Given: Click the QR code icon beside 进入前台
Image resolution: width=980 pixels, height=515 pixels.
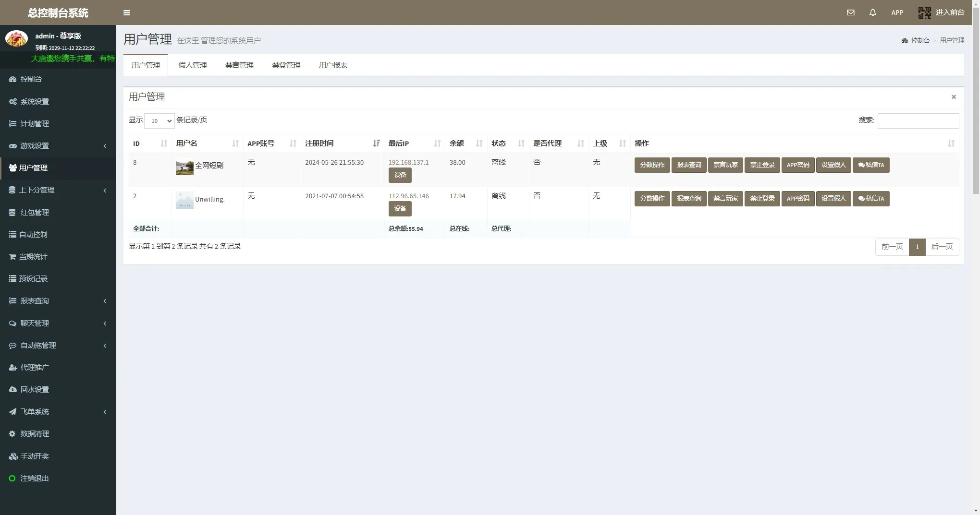Looking at the screenshot, I should tap(924, 12).
